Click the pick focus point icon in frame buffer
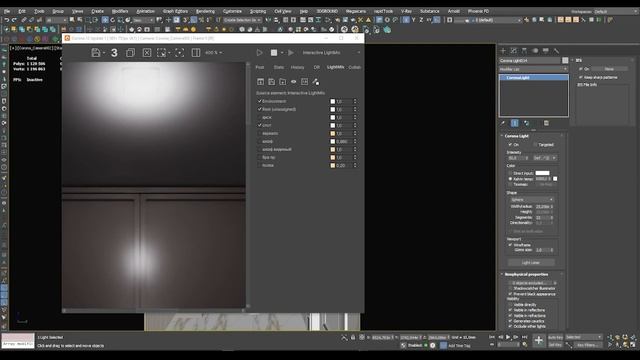Screen dimensions: 640x360 (x=180, y=53)
